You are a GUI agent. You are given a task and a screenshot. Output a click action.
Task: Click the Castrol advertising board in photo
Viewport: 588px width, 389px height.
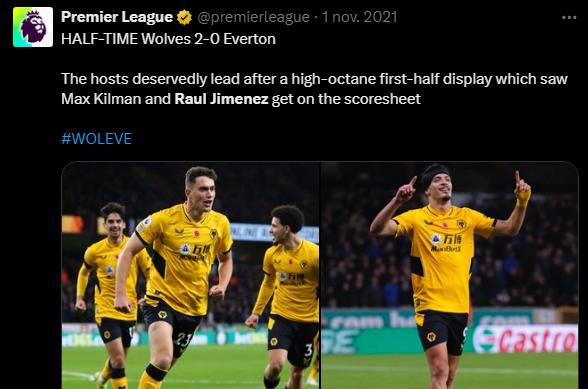[525, 339]
